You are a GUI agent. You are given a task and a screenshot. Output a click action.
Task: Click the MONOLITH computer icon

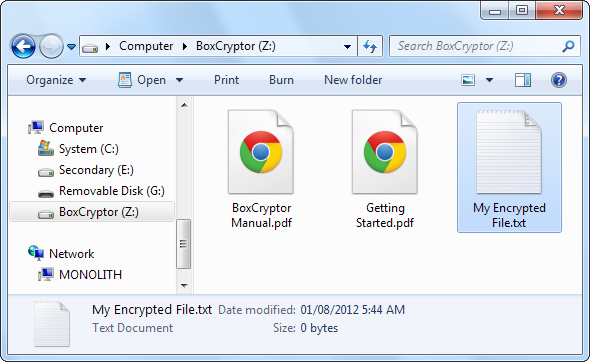pos(46,275)
